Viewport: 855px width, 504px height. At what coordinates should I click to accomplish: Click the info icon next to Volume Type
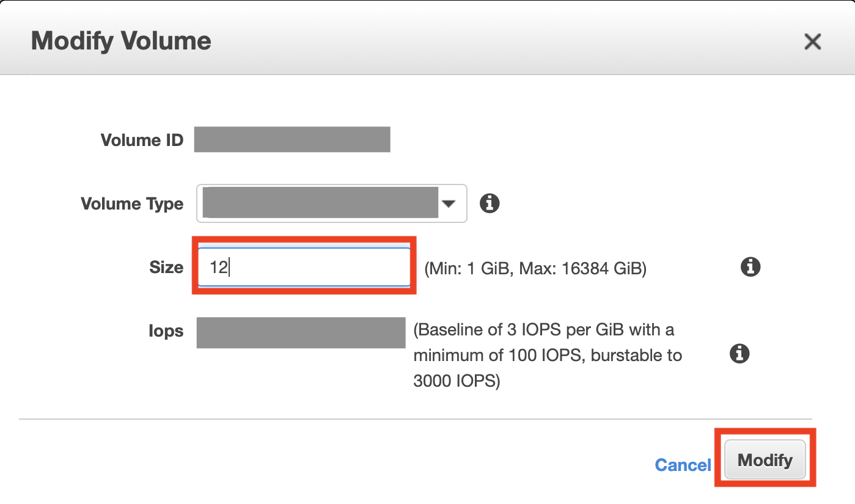coord(490,203)
